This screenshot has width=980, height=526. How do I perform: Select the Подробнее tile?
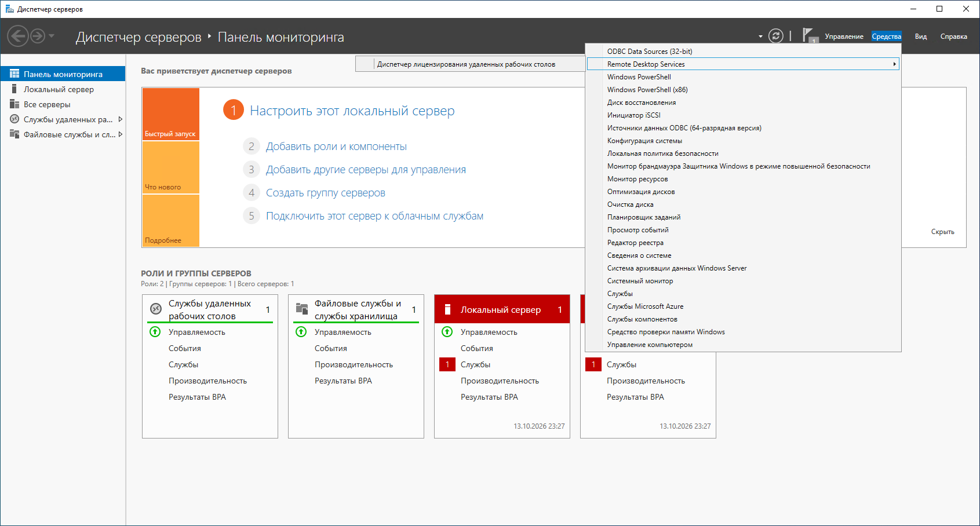[170, 221]
